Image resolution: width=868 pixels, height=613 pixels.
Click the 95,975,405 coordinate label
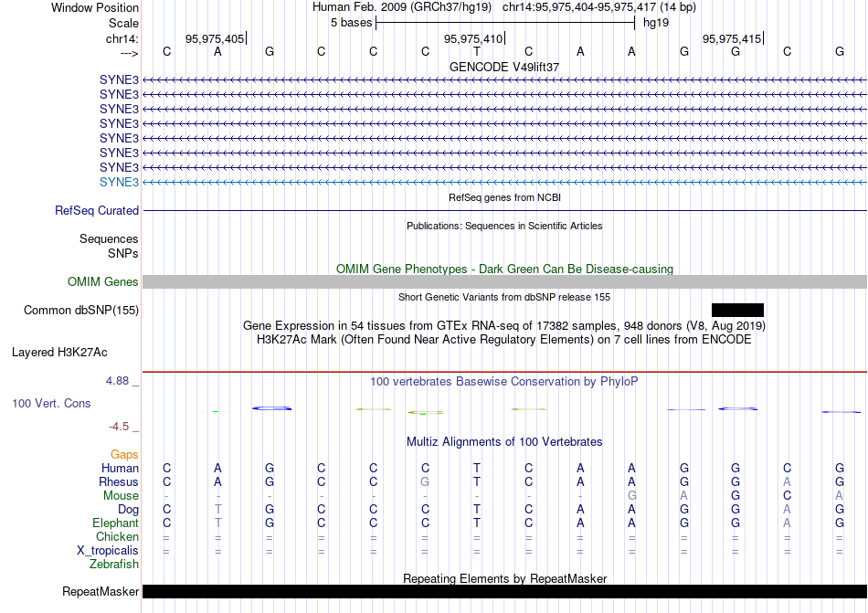215,38
